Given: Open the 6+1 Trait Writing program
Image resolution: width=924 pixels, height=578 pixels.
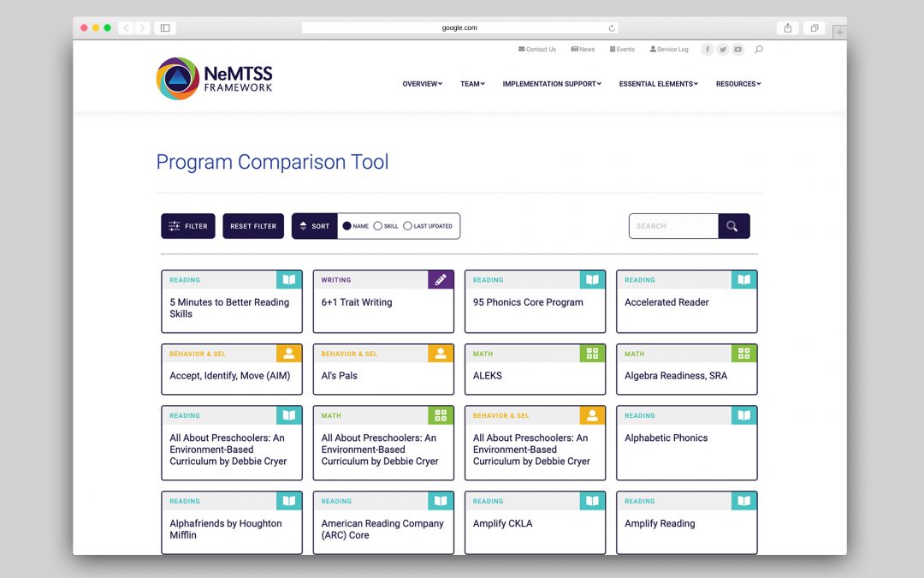Looking at the screenshot, I should (383, 301).
